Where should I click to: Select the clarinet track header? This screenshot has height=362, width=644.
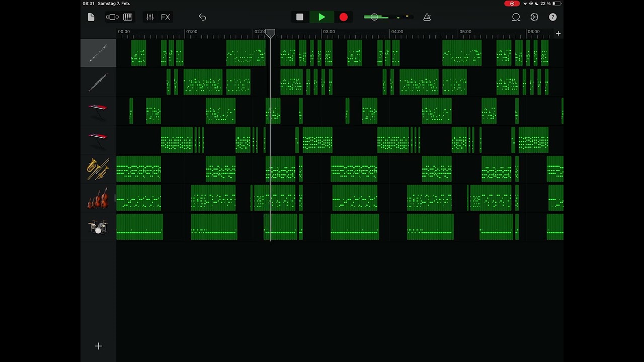98,82
